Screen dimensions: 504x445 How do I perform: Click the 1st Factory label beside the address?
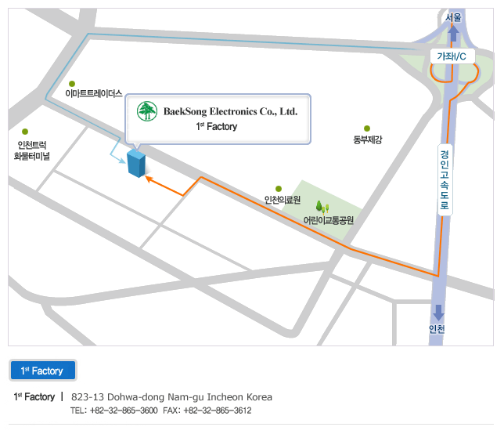[x=34, y=396]
